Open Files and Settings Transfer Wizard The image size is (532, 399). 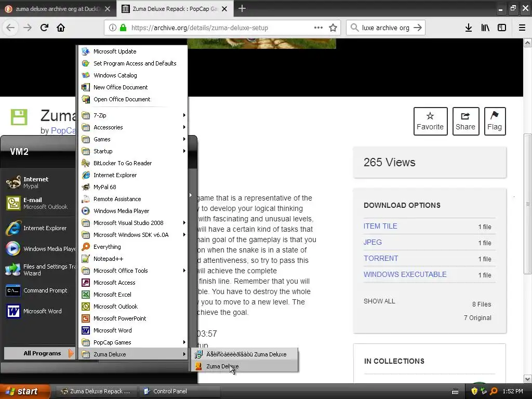coord(40,270)
